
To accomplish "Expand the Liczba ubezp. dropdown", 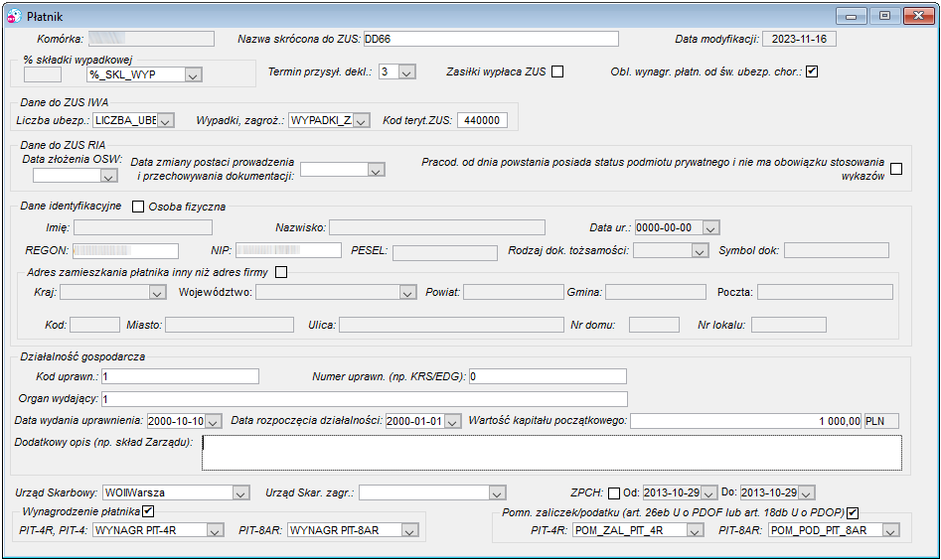I will click(x=166, y=120).
